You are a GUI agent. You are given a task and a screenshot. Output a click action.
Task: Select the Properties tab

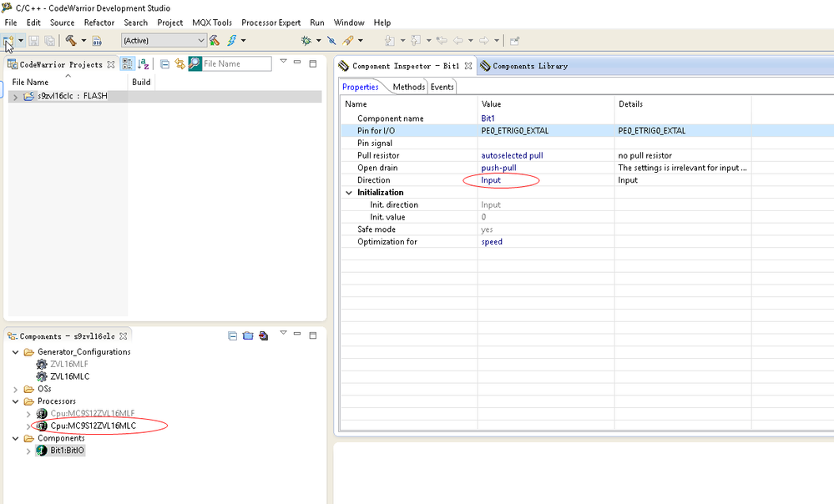click(x=360, y=87)
